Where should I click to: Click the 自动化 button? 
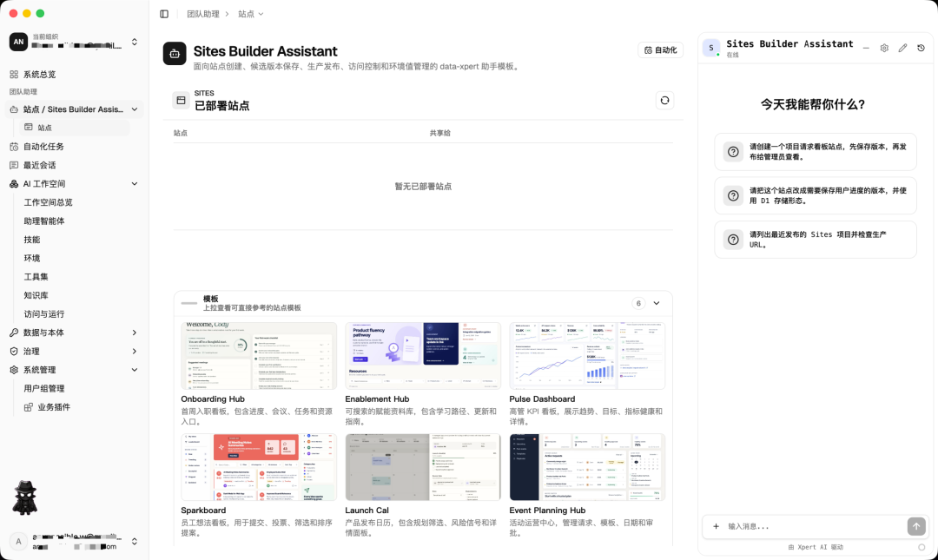point(660,50)
